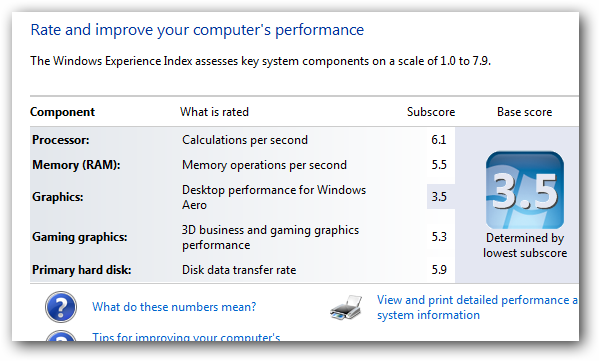Click the printer icon
The image size is (599, 361).
tap(346, 308)
